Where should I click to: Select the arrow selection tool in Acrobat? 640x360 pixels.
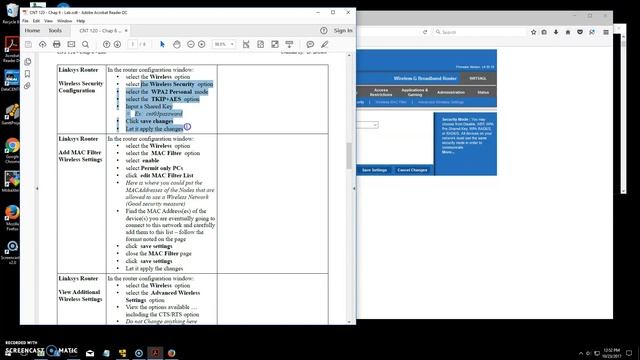pyautogui.click(x=162, y=44)
